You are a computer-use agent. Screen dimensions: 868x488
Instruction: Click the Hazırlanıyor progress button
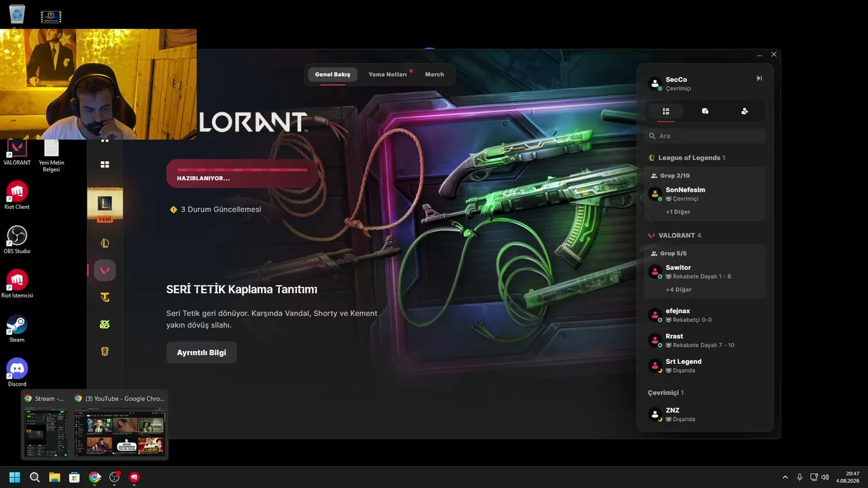click(x=242, y=174)
